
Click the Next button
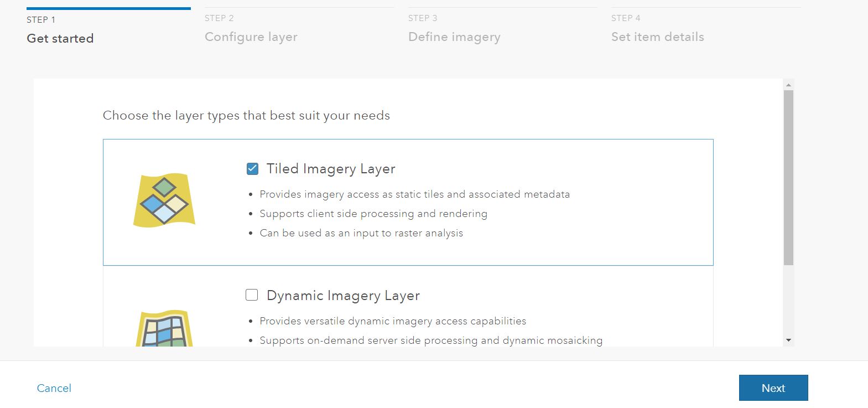click(773, 388)
